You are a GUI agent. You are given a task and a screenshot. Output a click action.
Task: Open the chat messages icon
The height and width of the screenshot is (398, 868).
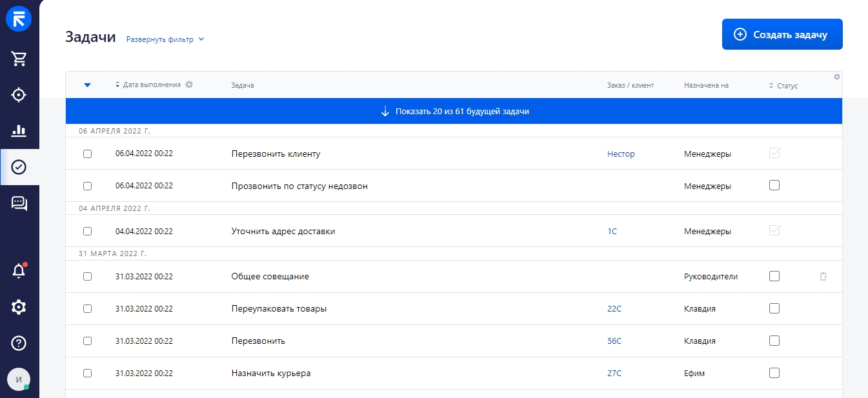(19, 203)
